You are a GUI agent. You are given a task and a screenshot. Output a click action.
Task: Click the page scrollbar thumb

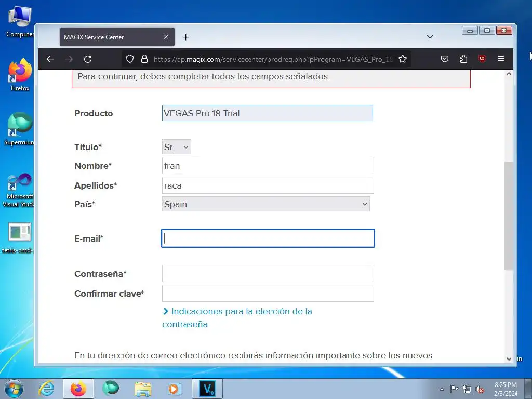click(509, 216)
